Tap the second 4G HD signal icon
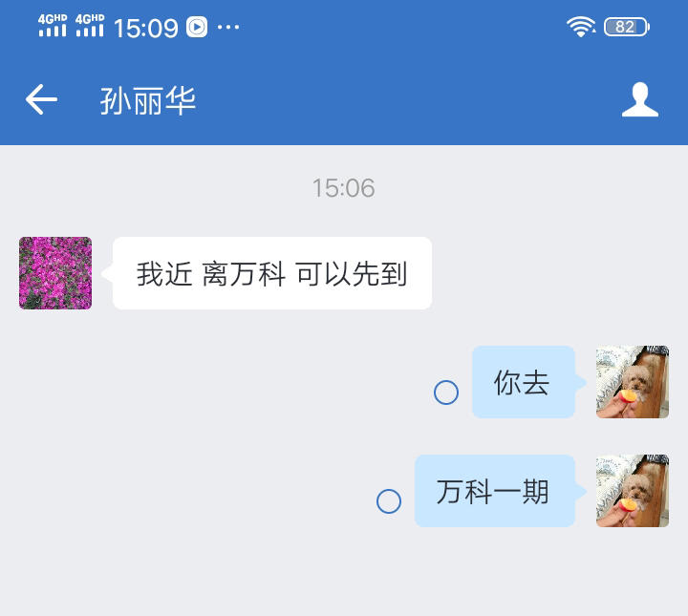 pos(90,26)
